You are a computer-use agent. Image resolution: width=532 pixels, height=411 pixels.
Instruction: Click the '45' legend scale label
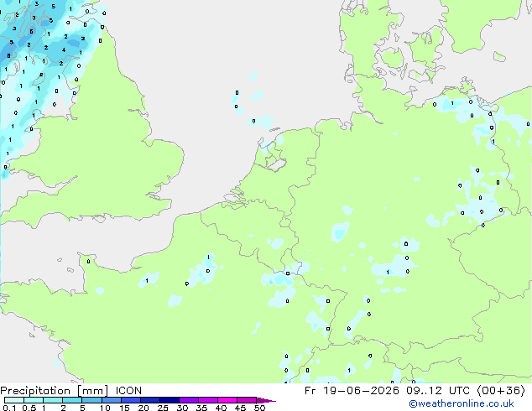240,408
